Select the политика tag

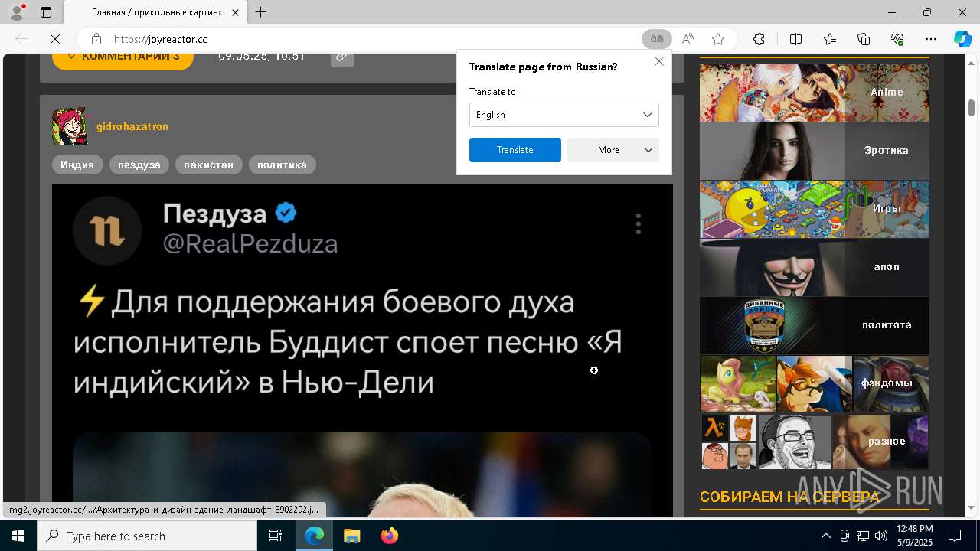[x=282, y=165]
